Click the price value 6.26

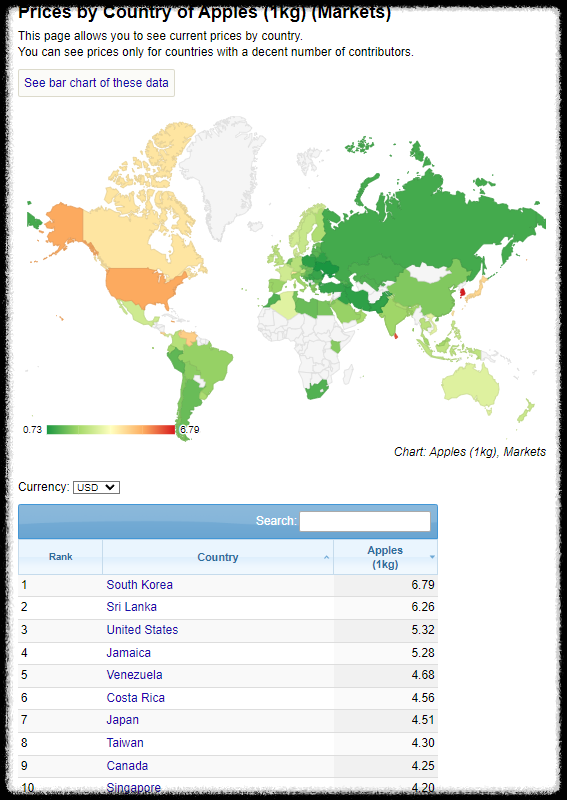[x=423, y=607]
